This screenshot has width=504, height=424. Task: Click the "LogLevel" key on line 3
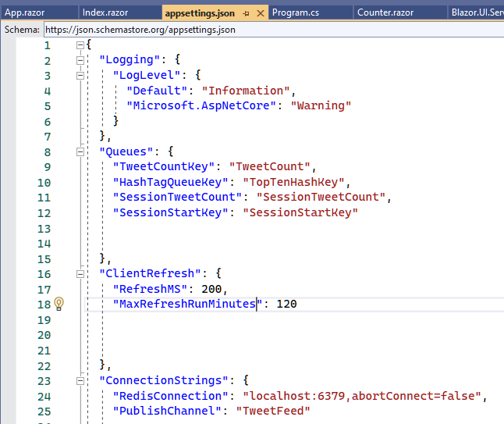[x=147, y=75]
